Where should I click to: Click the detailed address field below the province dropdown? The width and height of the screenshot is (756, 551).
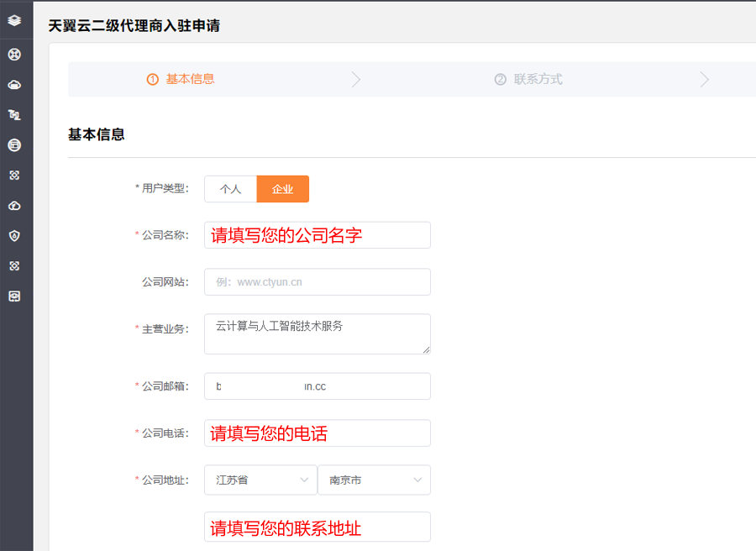(318, 527)
